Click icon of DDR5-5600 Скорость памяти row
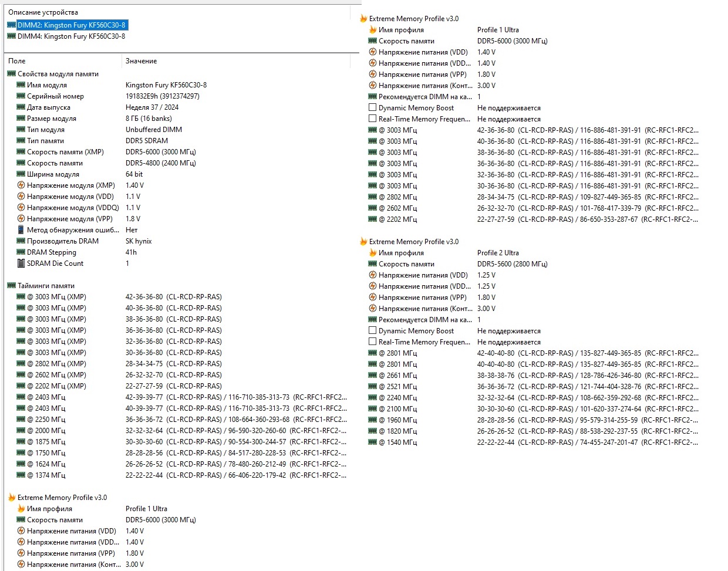 pos(373,264)
